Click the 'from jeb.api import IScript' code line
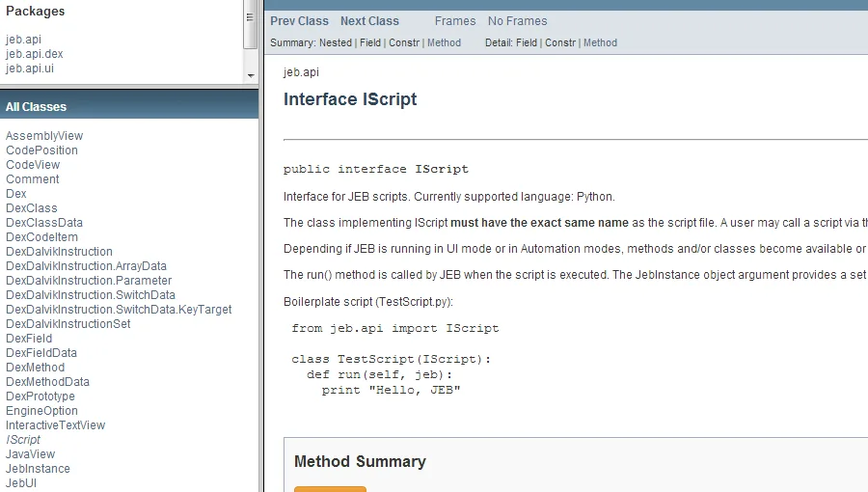This screenshot has width=868, height=492. click(395, 328)
